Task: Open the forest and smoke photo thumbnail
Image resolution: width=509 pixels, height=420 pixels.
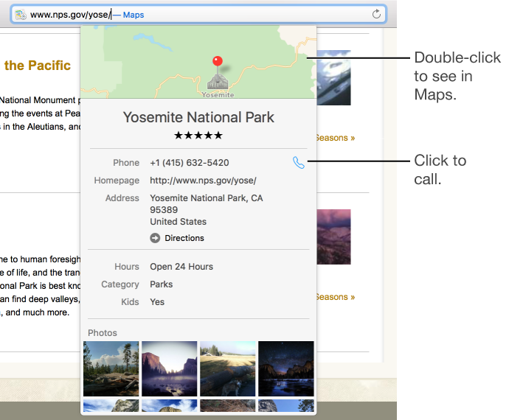Action: [x=111, y=368]
